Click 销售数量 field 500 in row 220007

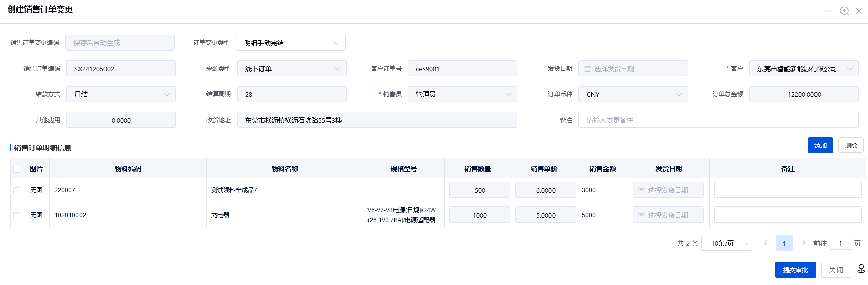(x=480, y=190)
